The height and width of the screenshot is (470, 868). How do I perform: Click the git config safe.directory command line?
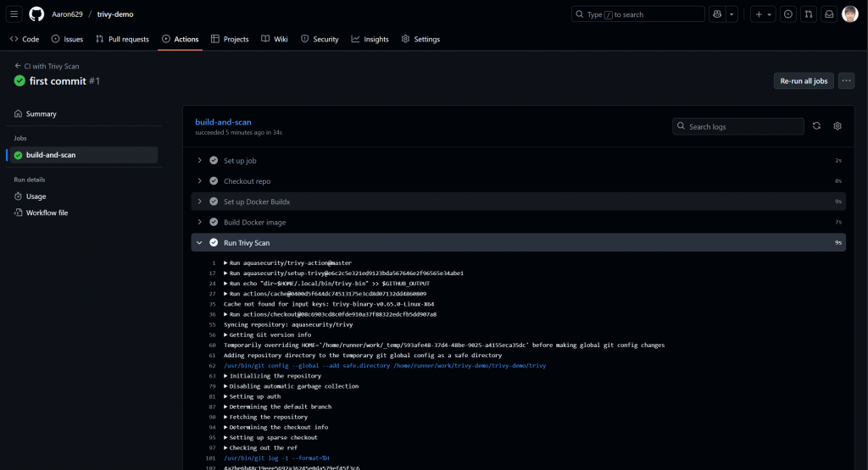coord(385,366)
